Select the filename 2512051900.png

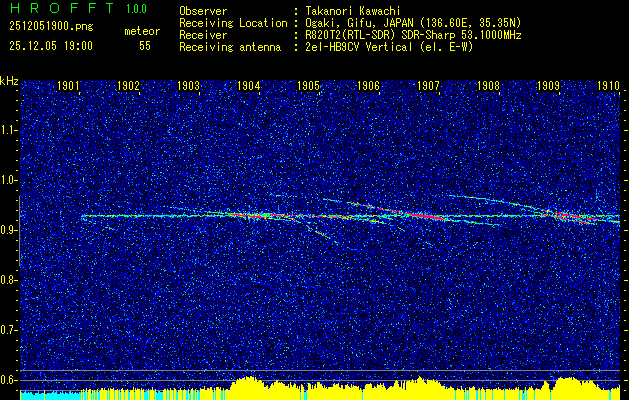coord(51,26)
